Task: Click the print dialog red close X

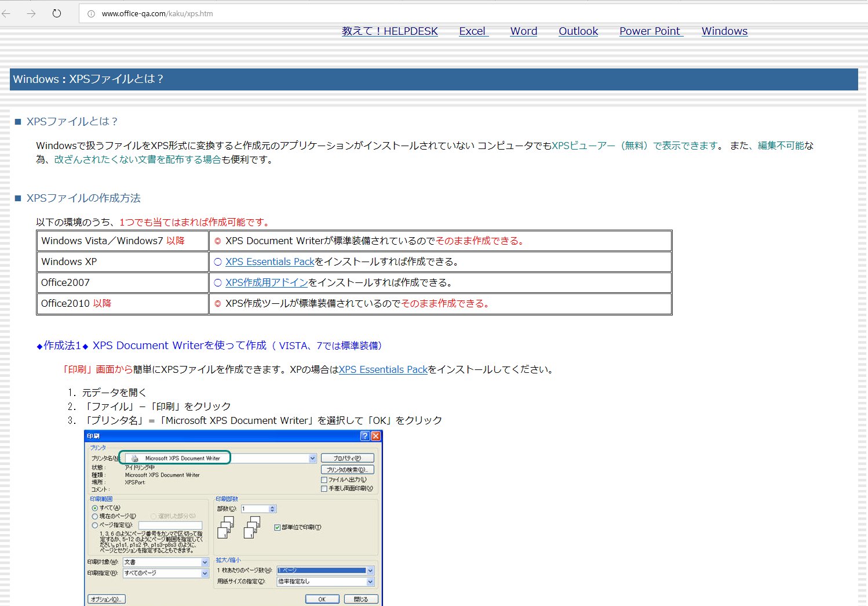Action: (375, 436)
